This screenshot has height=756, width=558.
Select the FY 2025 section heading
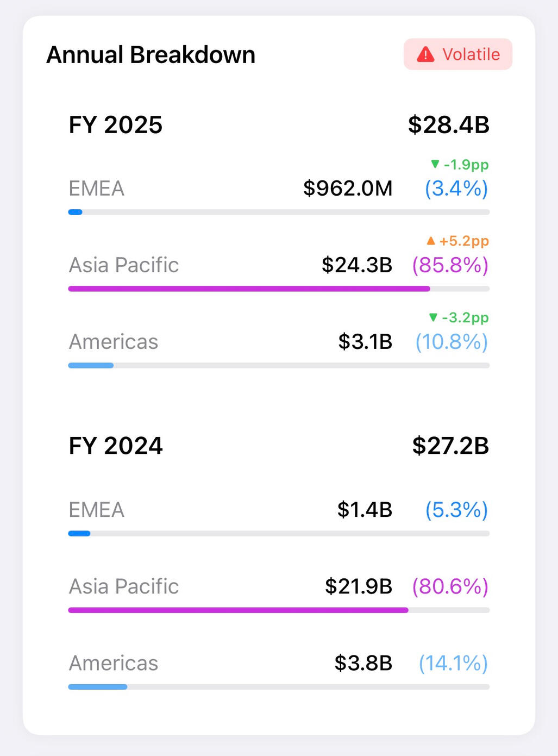(115, 125)
